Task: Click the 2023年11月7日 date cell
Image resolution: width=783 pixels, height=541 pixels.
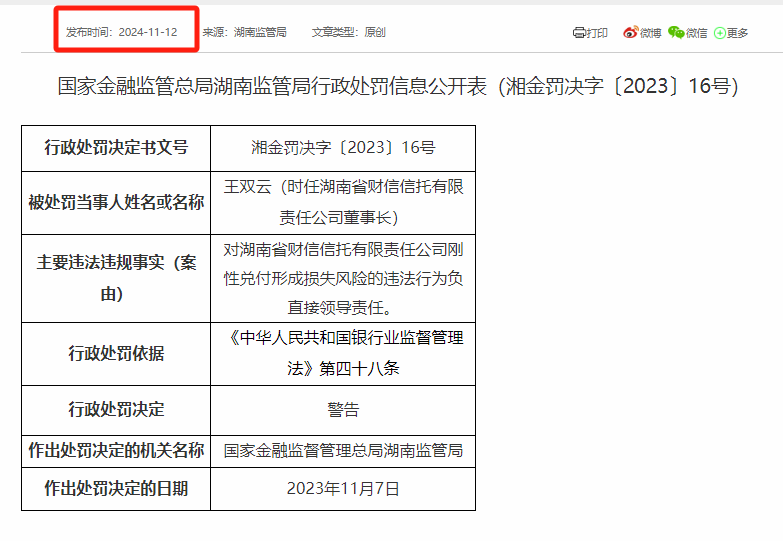Action: click(343, 489)
